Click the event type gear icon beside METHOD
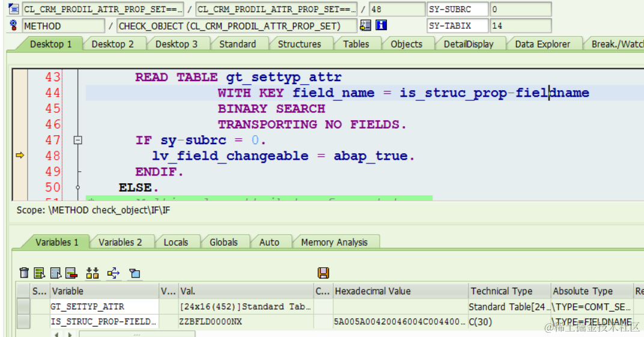This screenshot has height=337, width=644. click(x=14, y=25)
